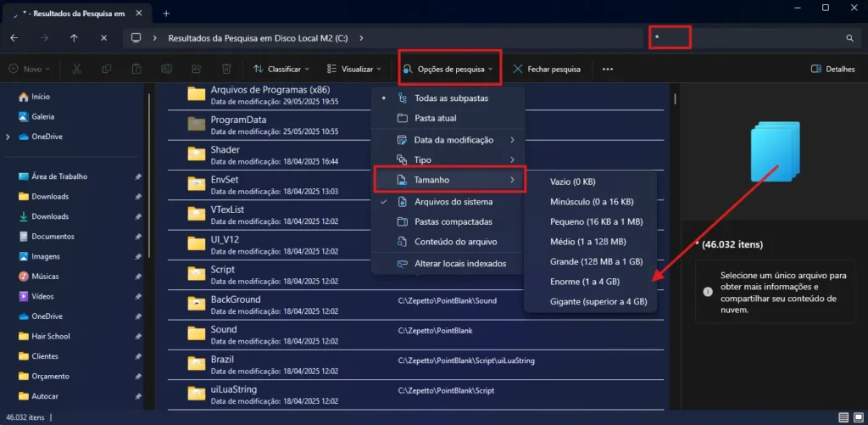Expand Data da modificação submenu
Viewport: 868px width, 425px height.
pyautogui.click(x=448, y=140)
